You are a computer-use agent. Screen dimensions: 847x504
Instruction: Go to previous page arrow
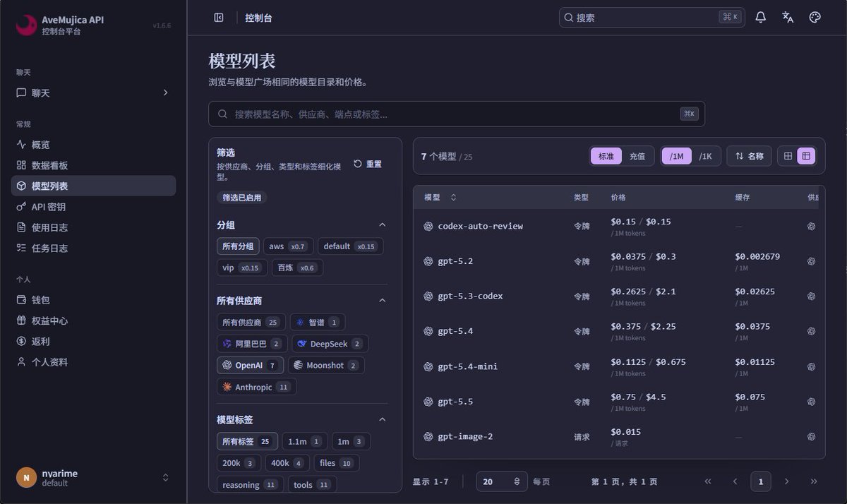coord(735,481)
